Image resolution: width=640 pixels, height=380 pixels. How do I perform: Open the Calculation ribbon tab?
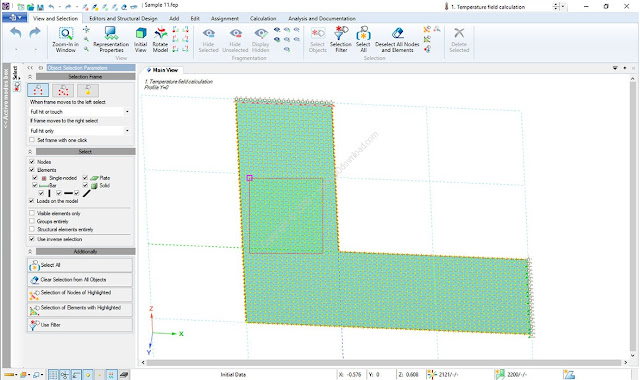[x=263, y=18]
